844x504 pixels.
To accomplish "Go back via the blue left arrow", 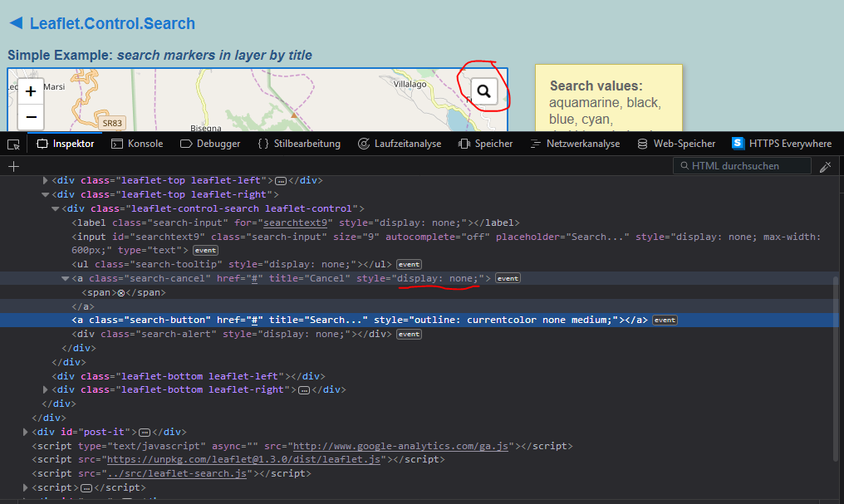I will click(16, 23).
